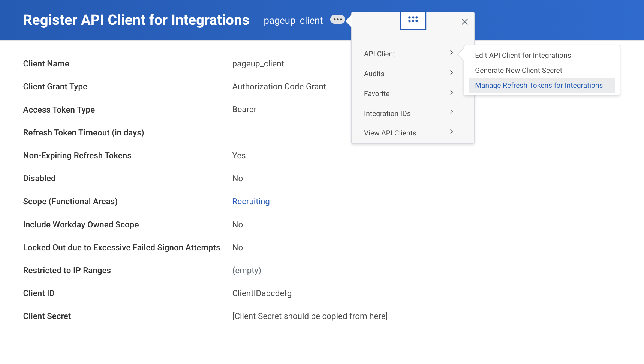
Task: Click the Client Secret field label
Action: pos(47,316)
